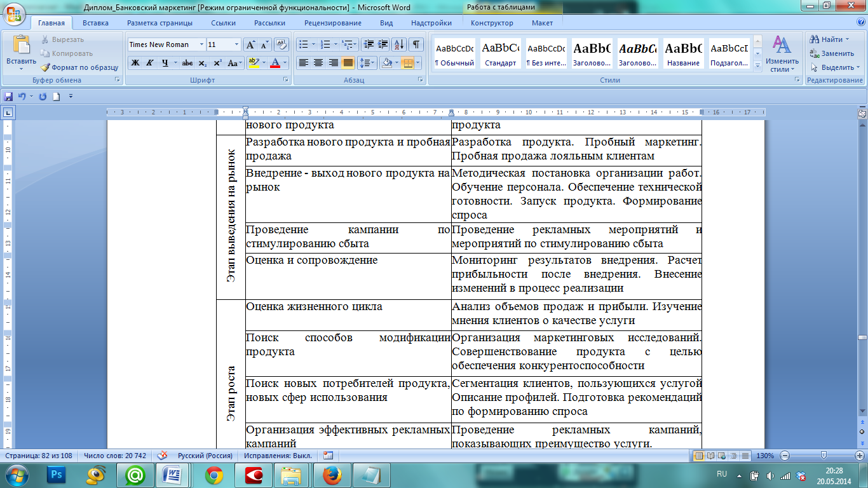Toggle superscript formatting
The width and height of the screenshot is (868, 488).
tap(217, 63)
